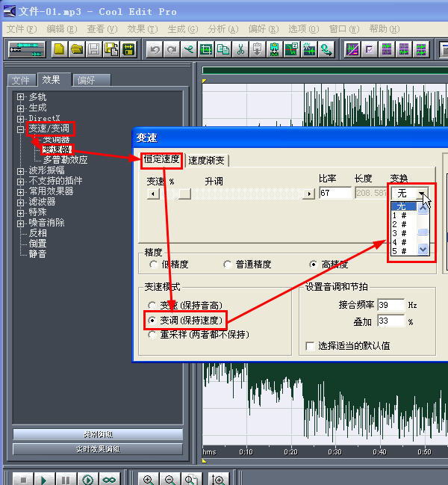Screen dimensions: 448x485
Task: Select the 低精度 radio button
Action: (153, 265)
